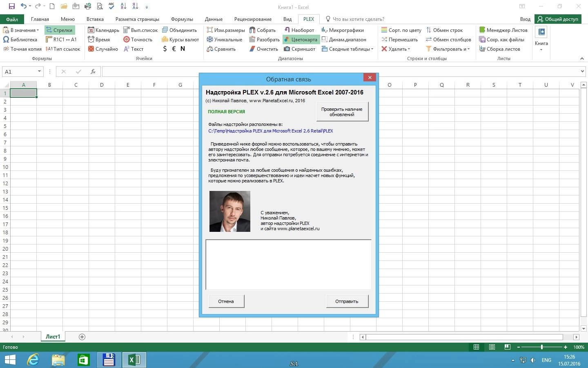Click the euro sign currency icon
The image size is (588, 368).
[174, 49]
